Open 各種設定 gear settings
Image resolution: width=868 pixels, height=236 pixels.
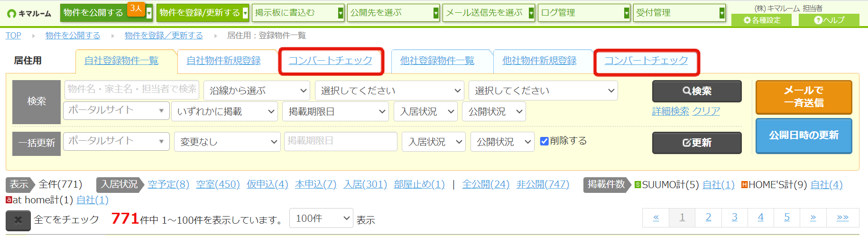tap(762, 20)
